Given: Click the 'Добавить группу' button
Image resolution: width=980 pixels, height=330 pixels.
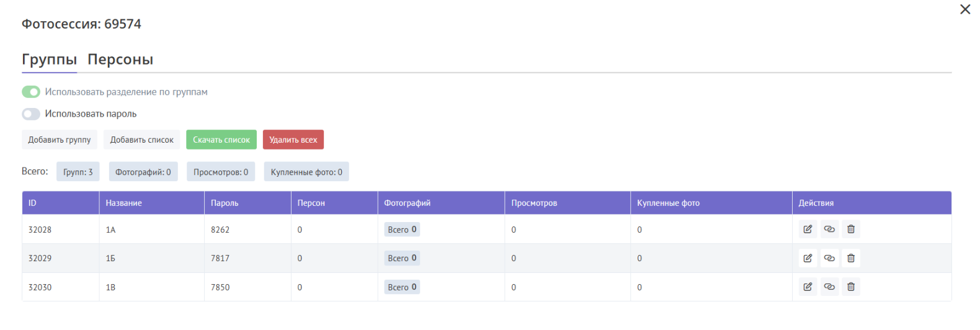Looking at the screenshot, I should (x=60, y=140).
